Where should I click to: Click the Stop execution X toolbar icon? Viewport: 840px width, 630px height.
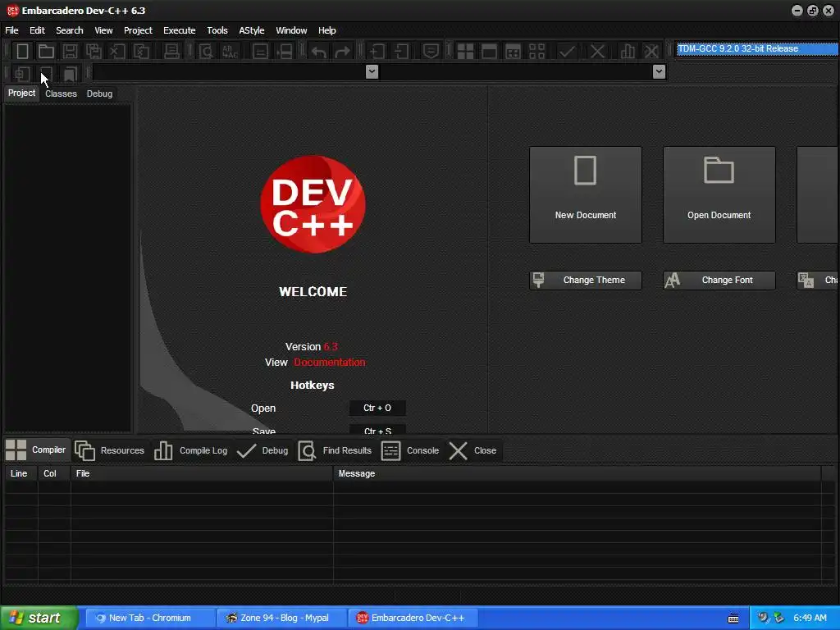pyautogui.click(x=597, y=52)
